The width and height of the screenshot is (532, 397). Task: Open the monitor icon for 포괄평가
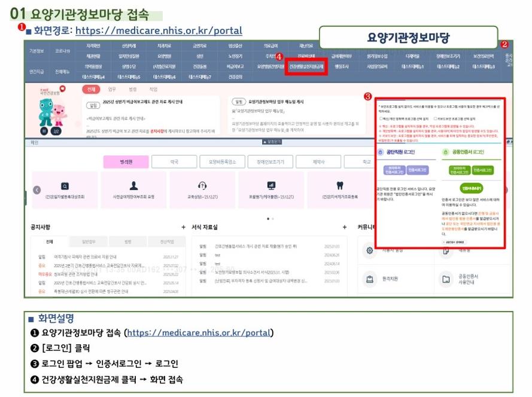click(x=271, y=186)
